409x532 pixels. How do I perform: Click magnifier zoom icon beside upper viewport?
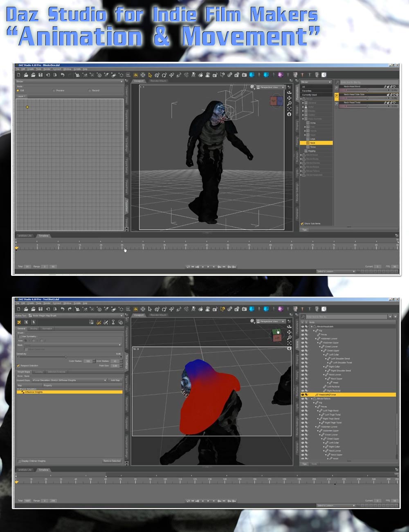[x=289, y=104]
